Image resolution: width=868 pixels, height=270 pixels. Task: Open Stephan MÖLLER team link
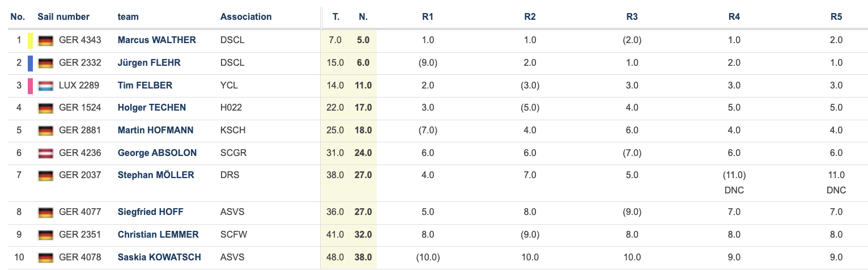coord(156,175)
